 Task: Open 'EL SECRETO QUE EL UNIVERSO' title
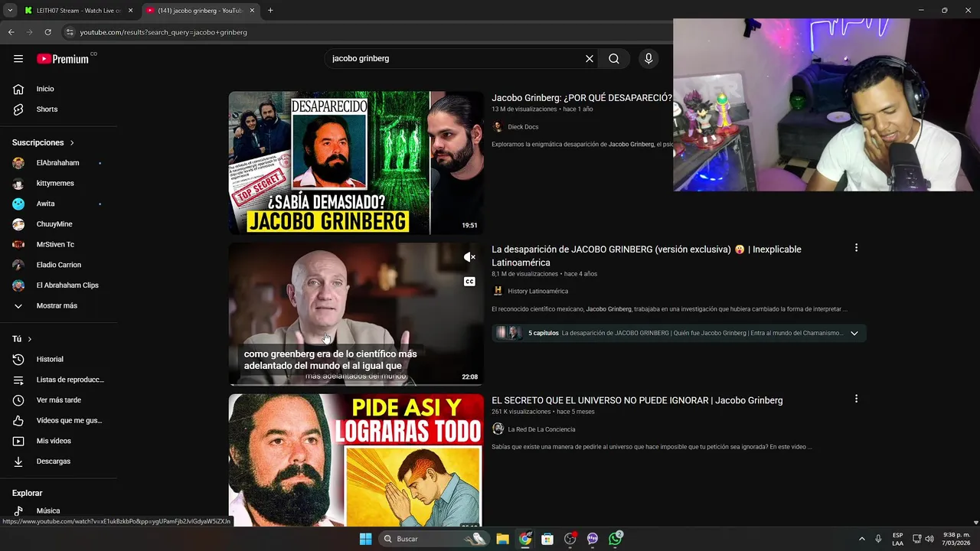(x=637, y=400)
